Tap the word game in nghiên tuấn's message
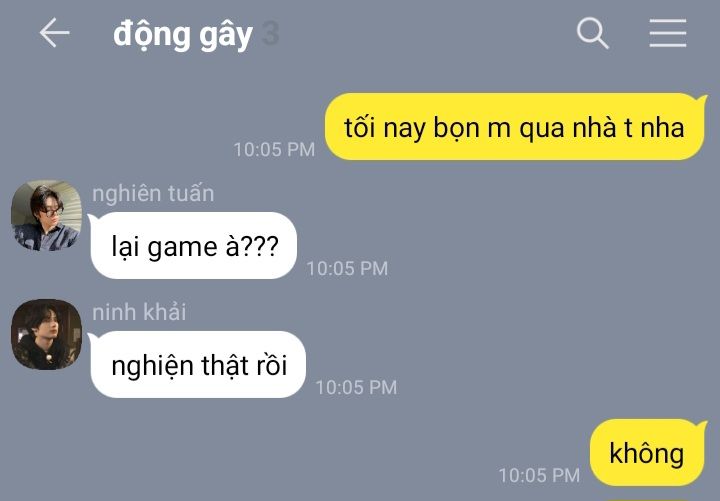Image resolution: width=720 pixels, height=501 pixels. [182, 248]
